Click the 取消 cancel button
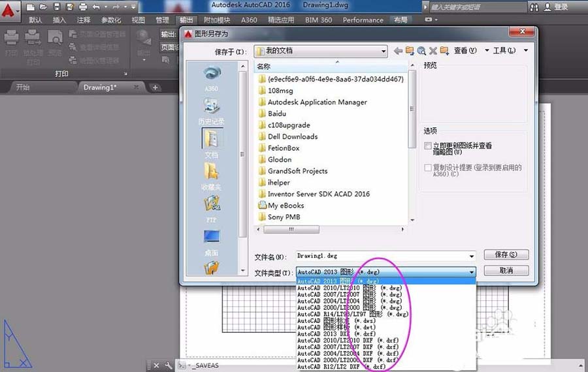Viewport: 588px width, 372px height. pyautogui.click(x=506, y=270)
